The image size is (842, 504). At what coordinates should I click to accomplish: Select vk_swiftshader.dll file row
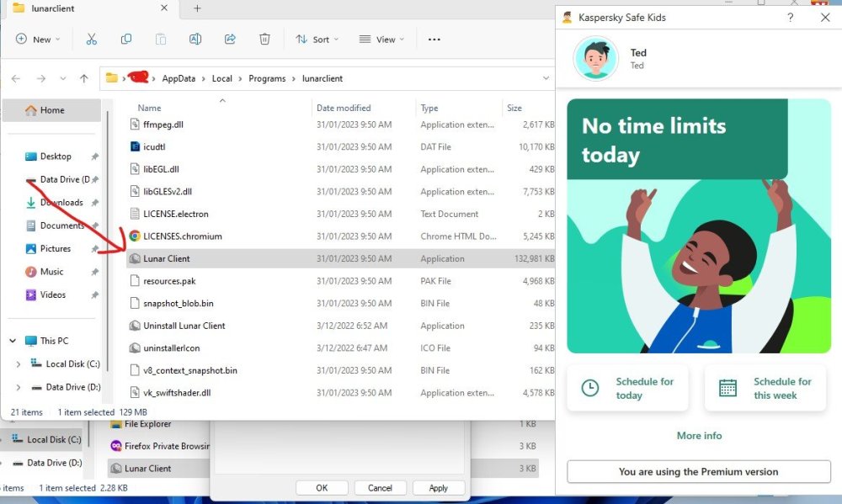click(342, 392)
